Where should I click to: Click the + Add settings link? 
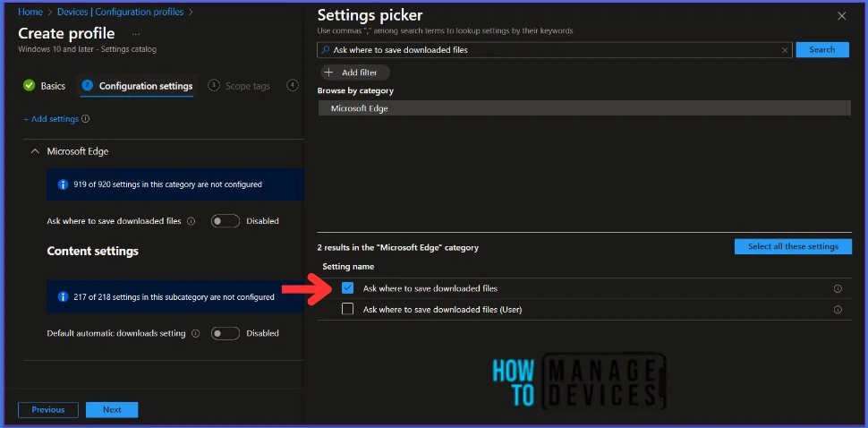click(x=51, y=119)
